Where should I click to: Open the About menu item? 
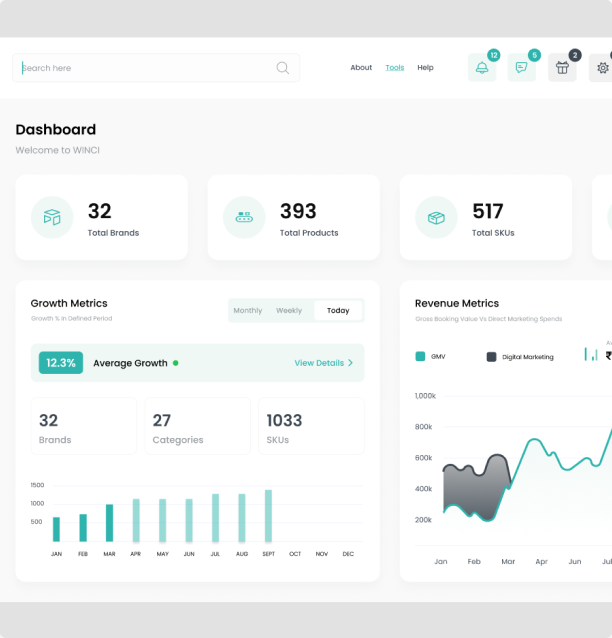click(x=361, y=68)
